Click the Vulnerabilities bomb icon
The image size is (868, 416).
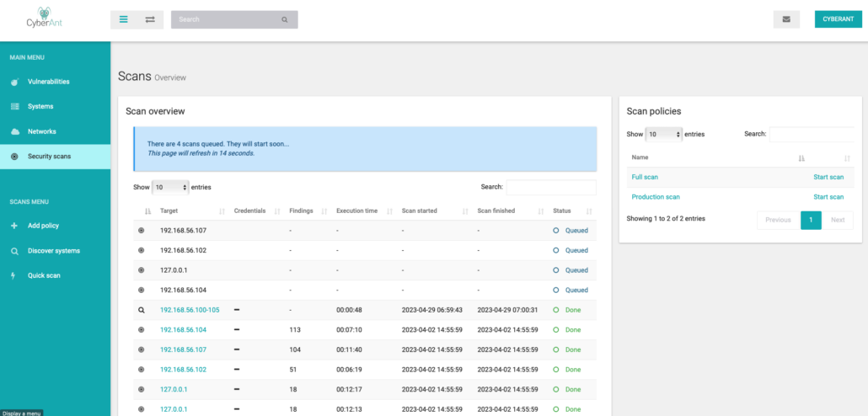(15, 82)
